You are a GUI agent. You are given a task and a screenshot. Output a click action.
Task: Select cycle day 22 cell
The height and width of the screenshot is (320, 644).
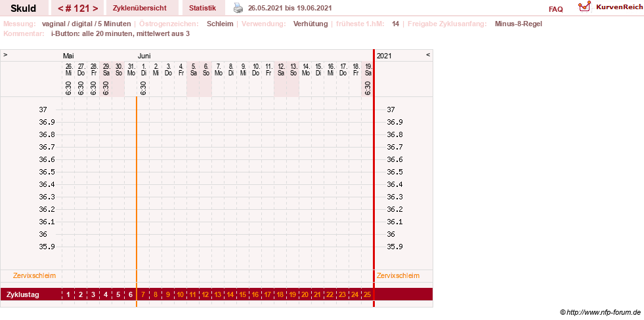[330, 294]
